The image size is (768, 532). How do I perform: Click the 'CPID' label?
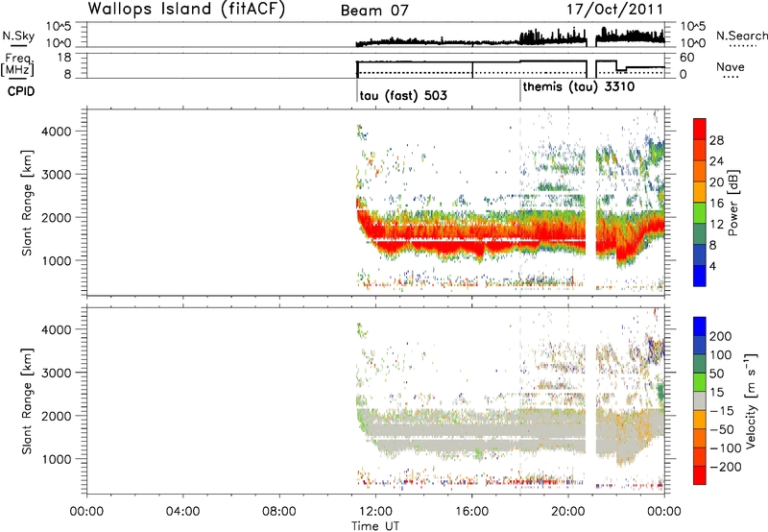(21, 91)
